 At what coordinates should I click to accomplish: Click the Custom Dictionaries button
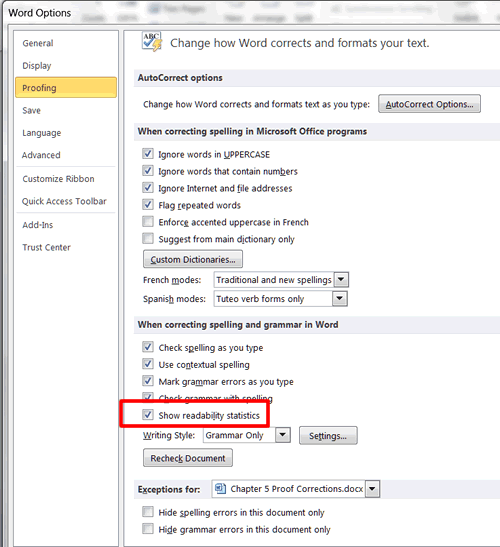(x=193, y=259)
